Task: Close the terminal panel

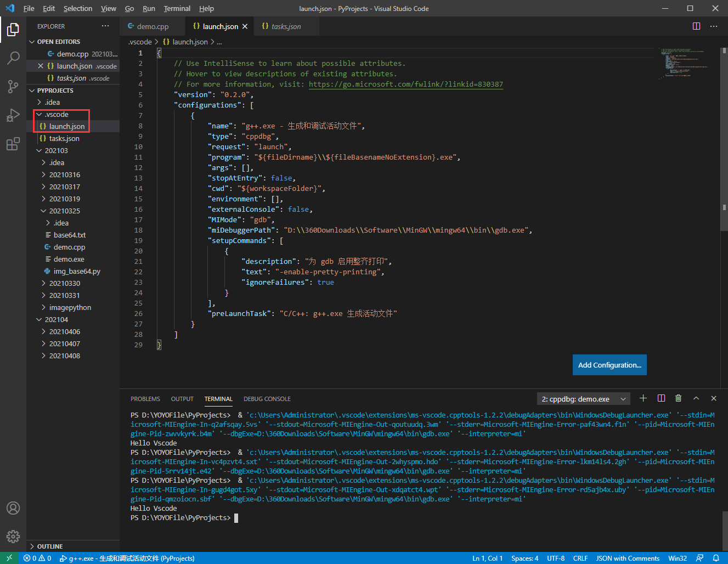Action: (714, 398)
